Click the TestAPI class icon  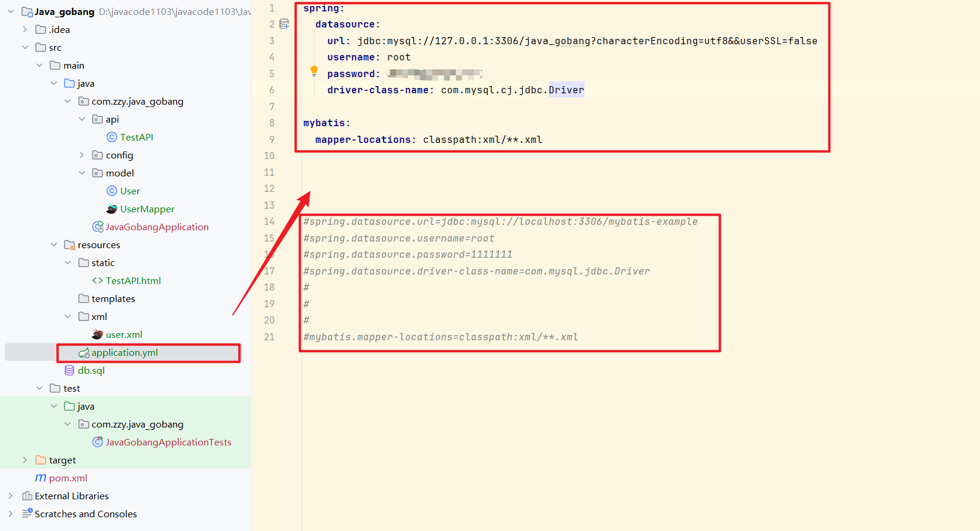112,137
